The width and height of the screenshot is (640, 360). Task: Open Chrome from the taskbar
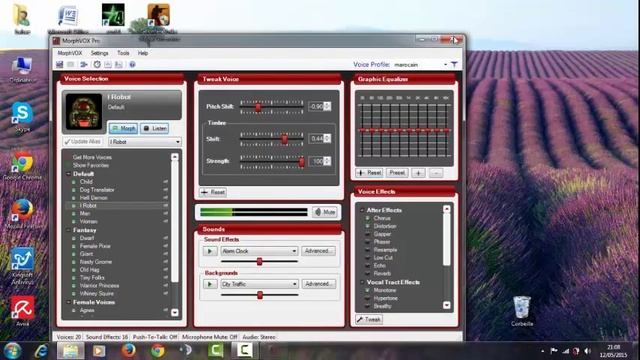coord(158,351)
